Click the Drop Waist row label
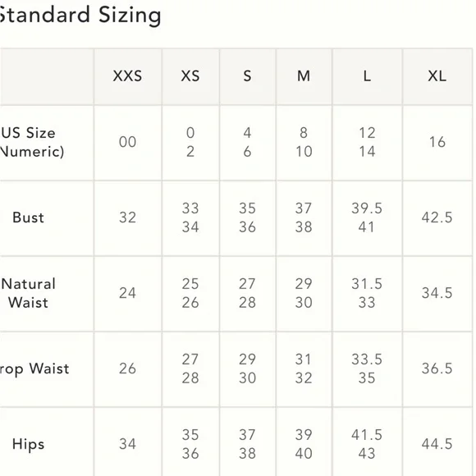This screenshot has width=476, height=476. click(x=34, y=368)
